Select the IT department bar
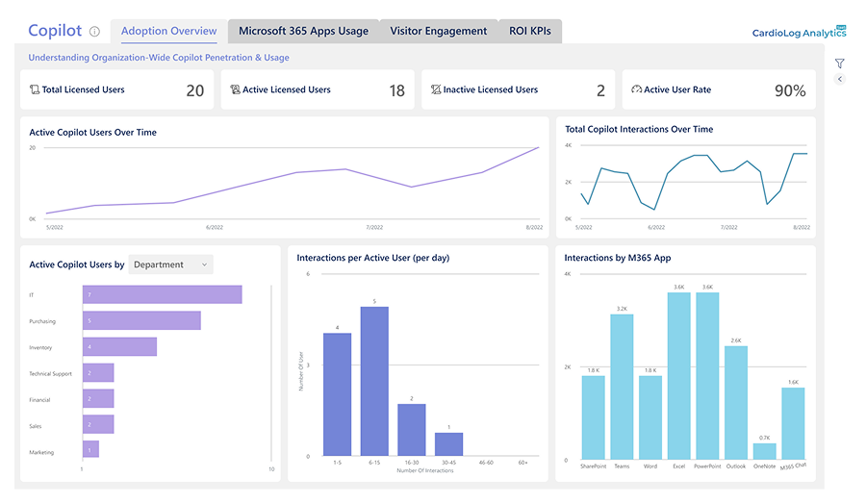This screenshot has width=866, height=504. point(163,294)
